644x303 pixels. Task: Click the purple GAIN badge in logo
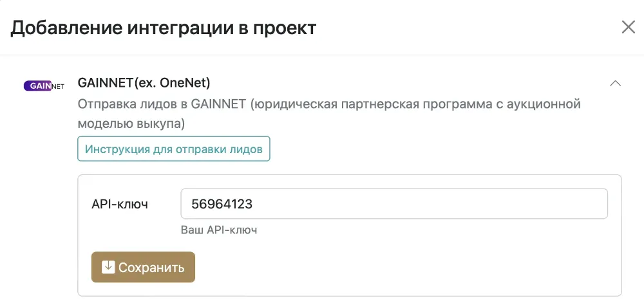(37, 86)
